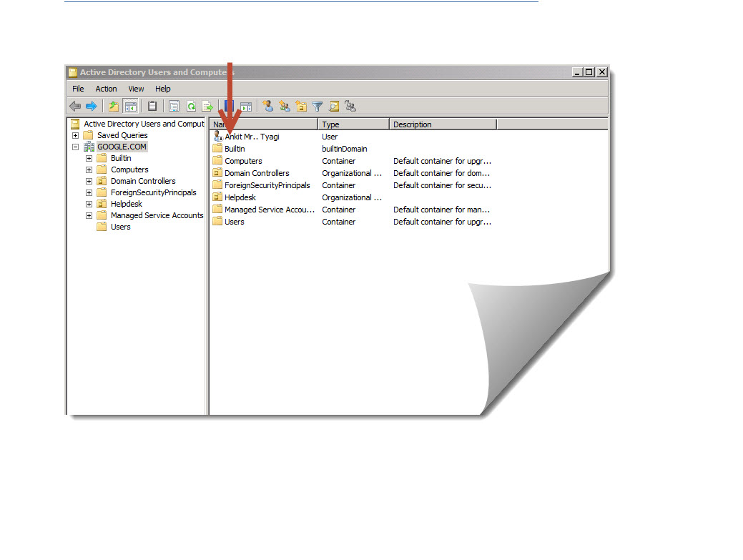The width and height of the screenshot is (743, 560).
Task: Click the Export List toolbar icon
Action: (x=208, y=106)
